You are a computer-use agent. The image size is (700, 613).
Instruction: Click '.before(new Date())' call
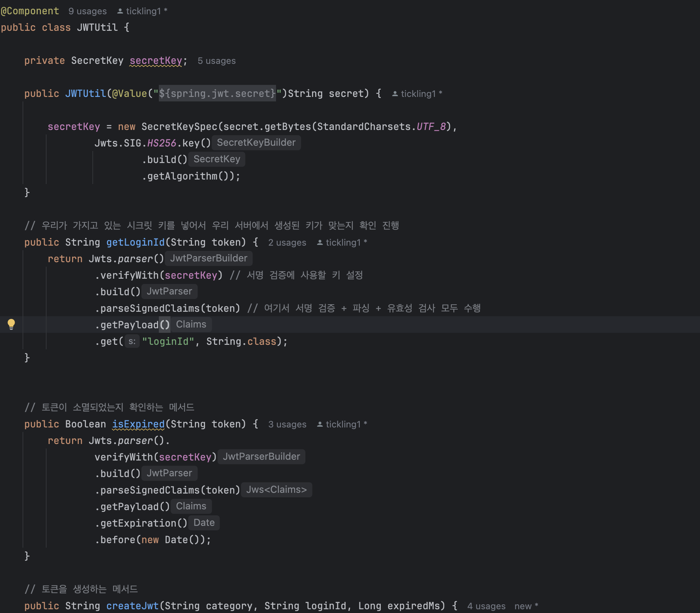coord(150,540)
